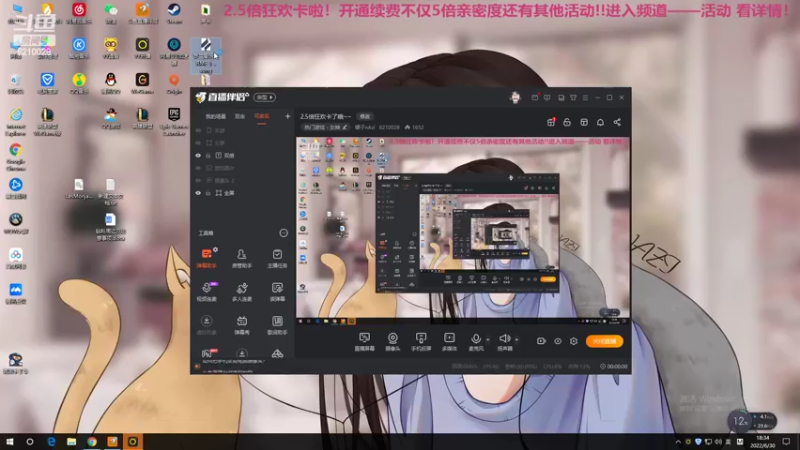
Task: Open the 虚拟形象 virtual avatar tool
Action: click(x=207, y=325)
